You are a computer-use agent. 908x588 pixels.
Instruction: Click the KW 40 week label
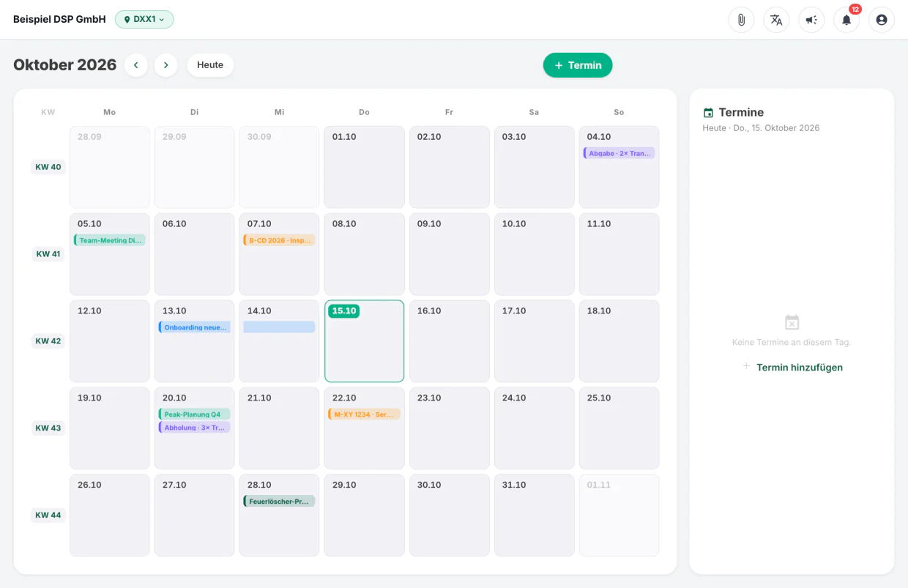[x=48, y=167]
